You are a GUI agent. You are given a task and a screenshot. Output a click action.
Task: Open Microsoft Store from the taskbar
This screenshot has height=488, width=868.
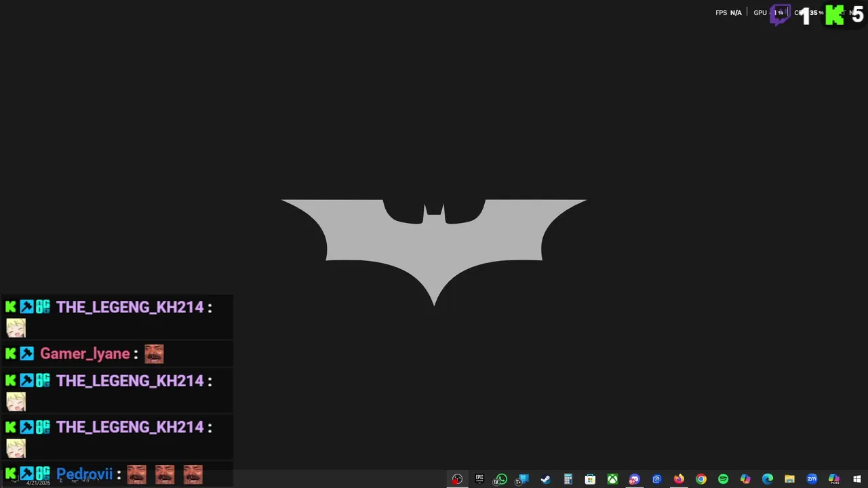click(x=590, y=479)
